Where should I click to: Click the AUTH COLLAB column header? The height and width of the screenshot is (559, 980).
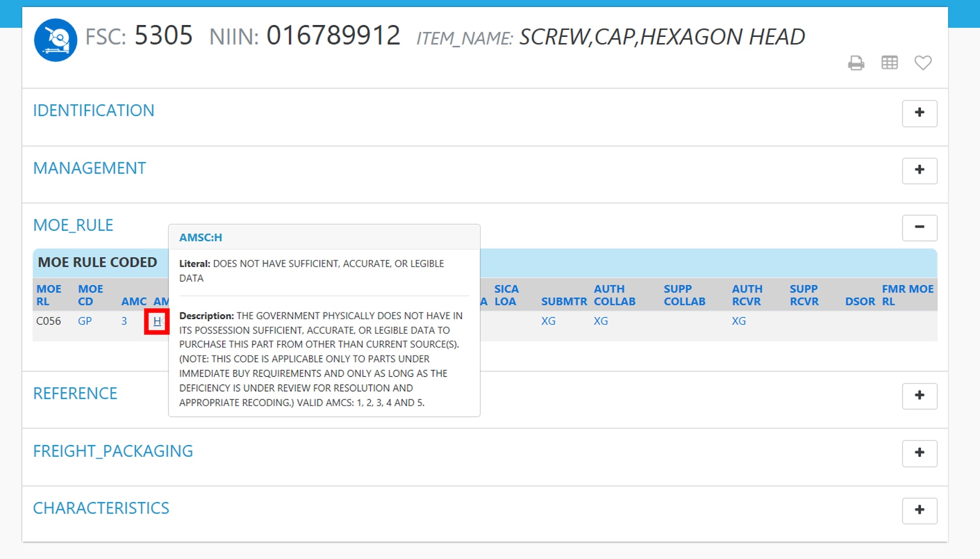point(614,295)
